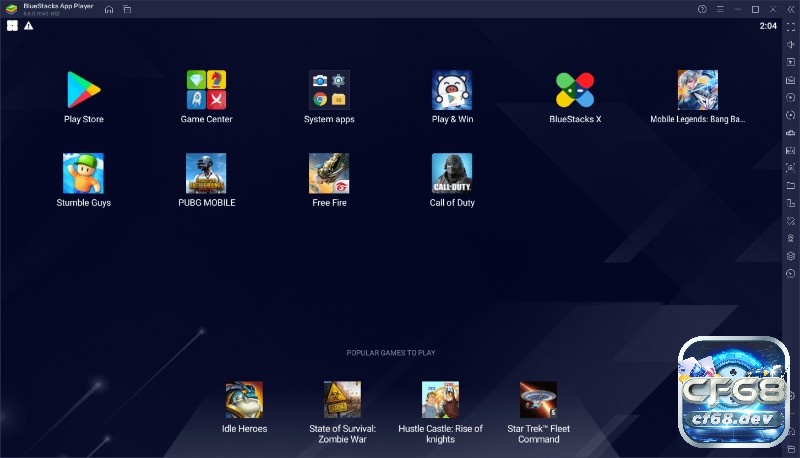Start PUBG MOBILE
This screenshot has width=800, height=458.
coord(206,173)
